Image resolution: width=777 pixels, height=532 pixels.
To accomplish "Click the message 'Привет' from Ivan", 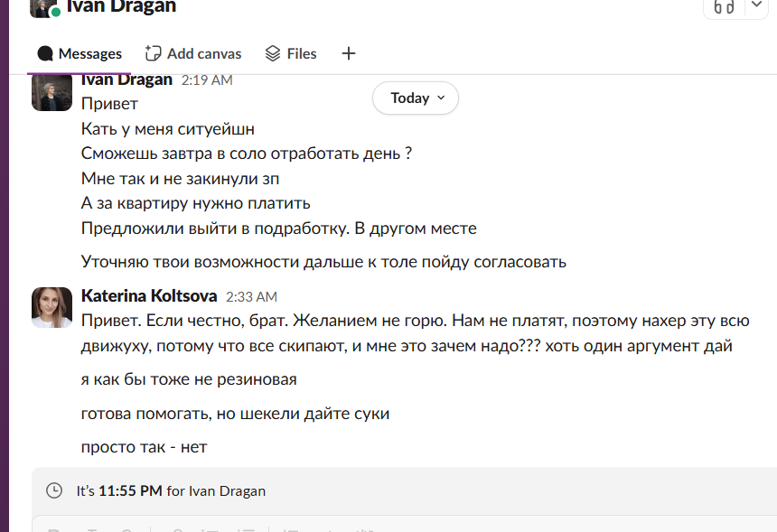I will pyautogui.click(x=109, y=104).
